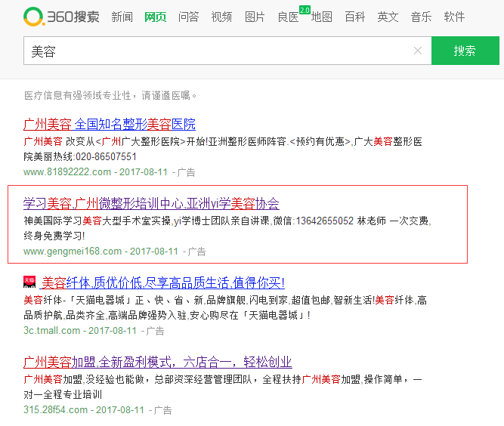Open 学习美容 广州微整形培训中心 result link
504x426 pixels.
(151, 203)
